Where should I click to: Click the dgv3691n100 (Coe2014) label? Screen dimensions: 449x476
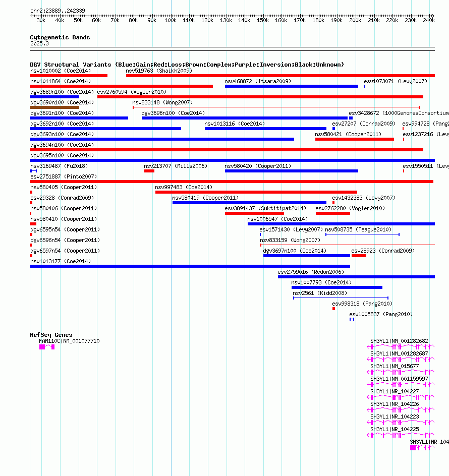62,113
